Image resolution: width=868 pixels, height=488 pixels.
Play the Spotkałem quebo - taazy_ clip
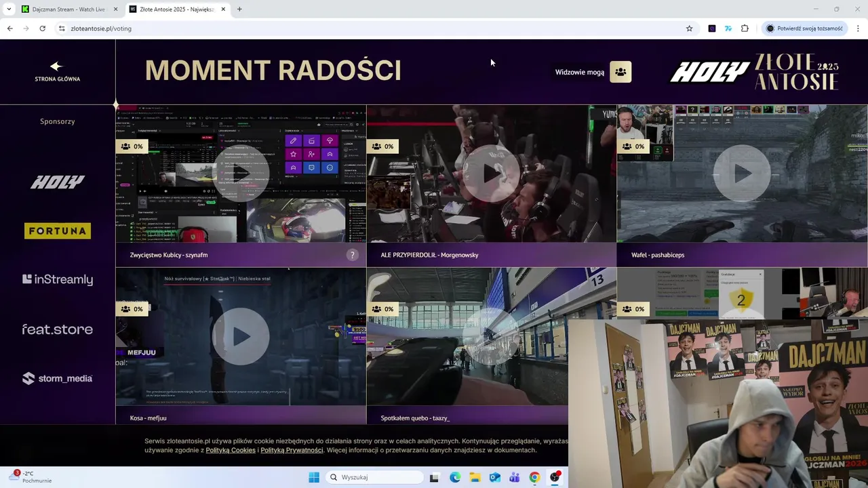pyautogui.click(x=492, y=336)
